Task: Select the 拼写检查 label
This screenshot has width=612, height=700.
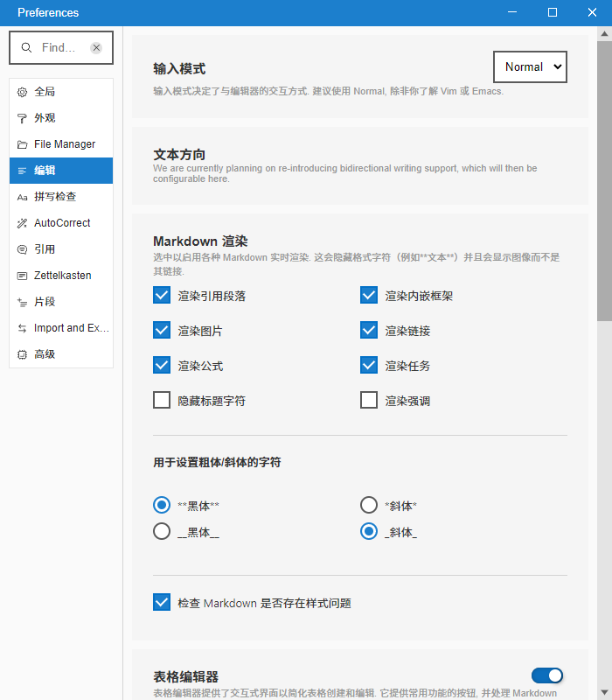Action: point(55,197)
